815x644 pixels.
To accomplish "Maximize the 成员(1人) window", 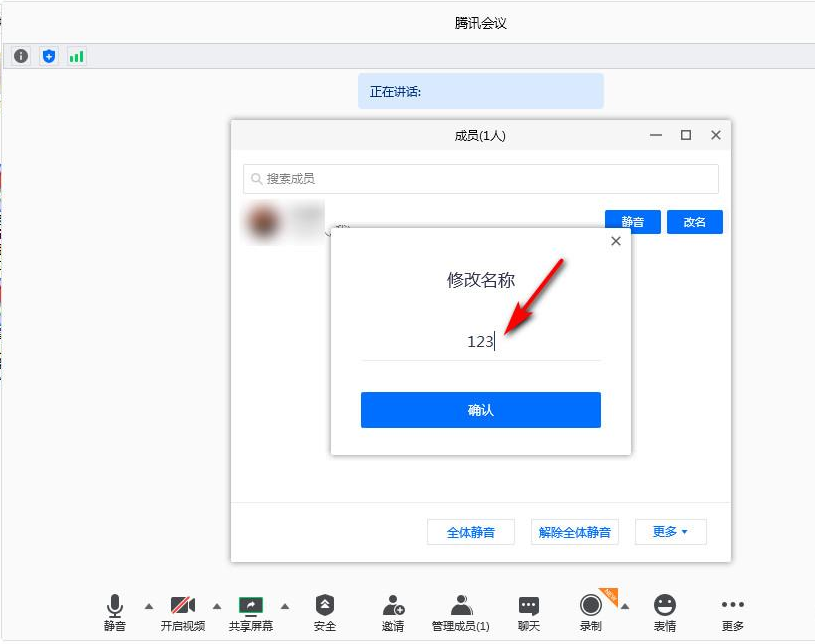I will [x=686, y=135].
